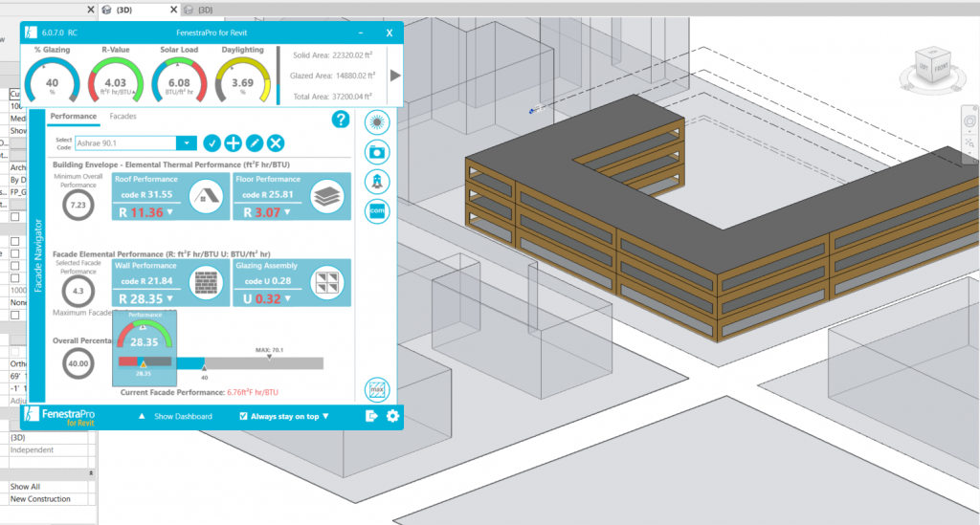Click the Ashrae 90.1 code input field
The image size is (980, 525).
(125, 142)
